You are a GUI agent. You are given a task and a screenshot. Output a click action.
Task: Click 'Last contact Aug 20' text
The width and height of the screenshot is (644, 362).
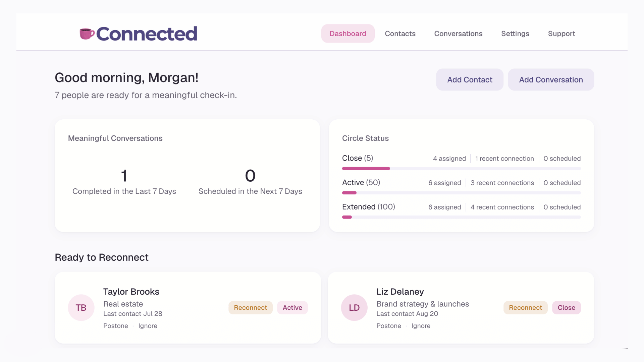pos(407,314)
